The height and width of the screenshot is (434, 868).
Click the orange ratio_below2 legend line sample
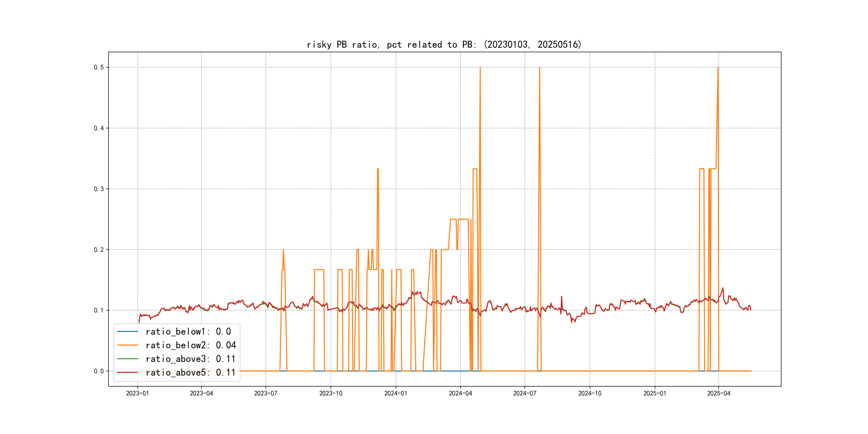tap(127, 345)
